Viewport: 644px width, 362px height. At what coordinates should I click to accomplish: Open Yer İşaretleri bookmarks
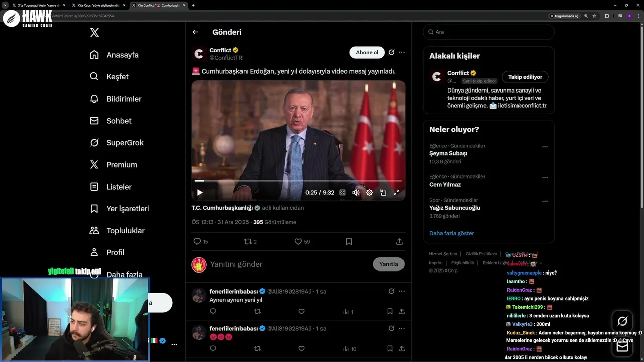pos(119,209)
